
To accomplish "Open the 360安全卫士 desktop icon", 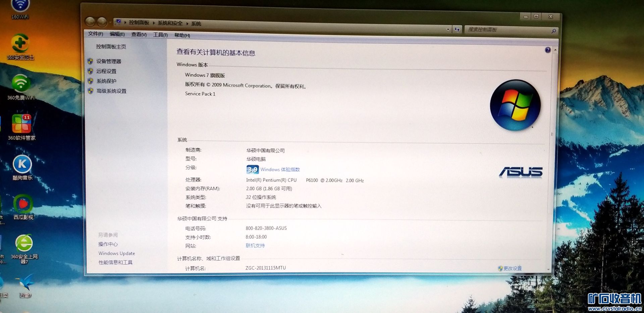I will (x=20, y=44).
